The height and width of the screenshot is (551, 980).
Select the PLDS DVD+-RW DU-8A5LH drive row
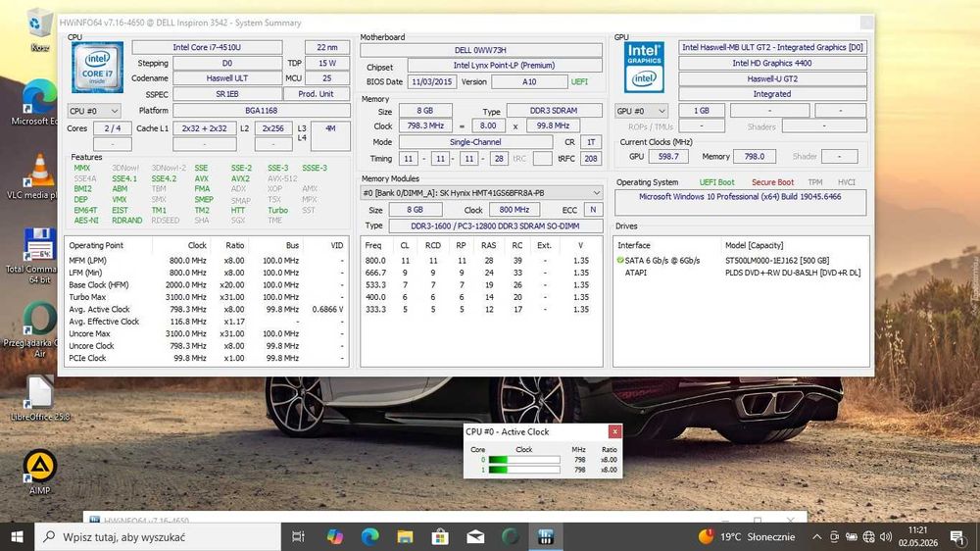pos(741,273)
